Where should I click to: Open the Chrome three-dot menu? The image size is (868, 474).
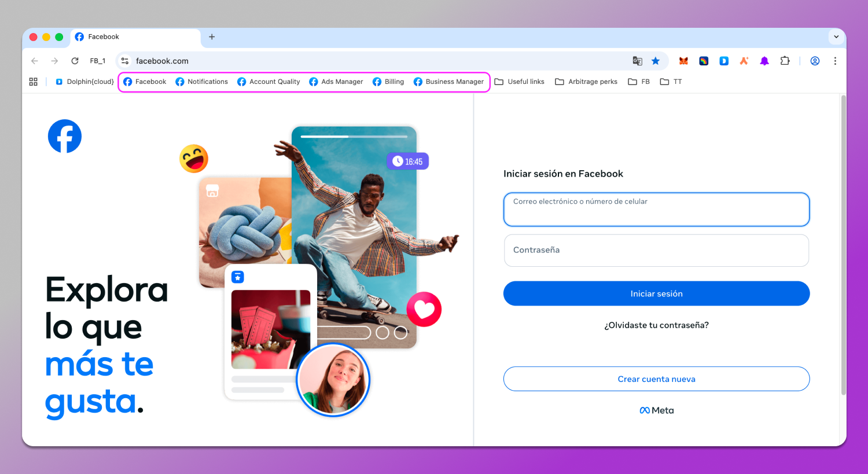pyautogui.click(x=835, y=60)
